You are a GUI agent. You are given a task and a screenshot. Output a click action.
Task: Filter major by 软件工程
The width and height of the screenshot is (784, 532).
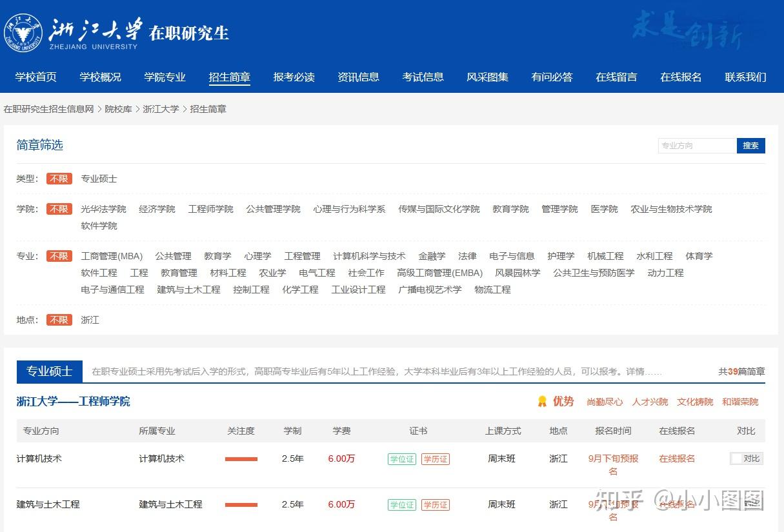pos(99,273)
